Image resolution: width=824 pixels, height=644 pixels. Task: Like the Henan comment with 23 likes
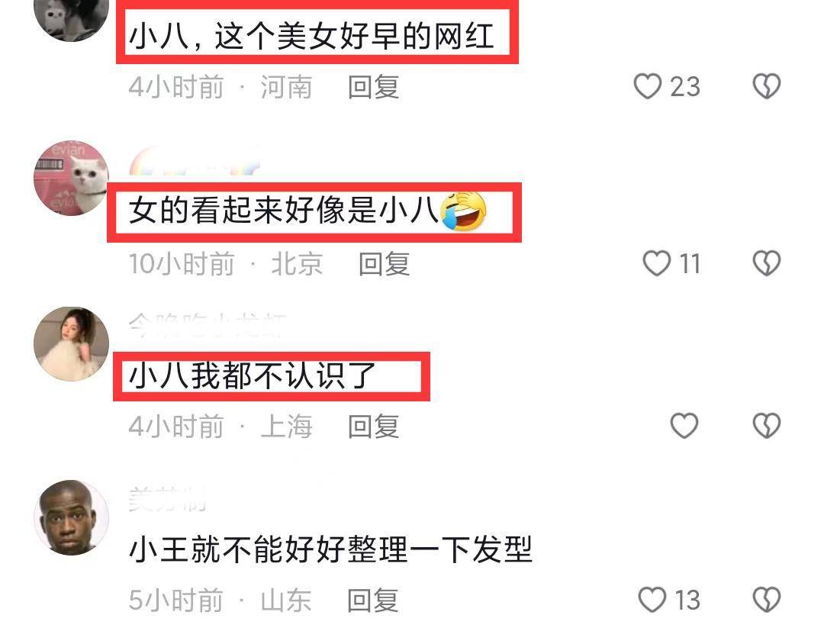[648, 86]
